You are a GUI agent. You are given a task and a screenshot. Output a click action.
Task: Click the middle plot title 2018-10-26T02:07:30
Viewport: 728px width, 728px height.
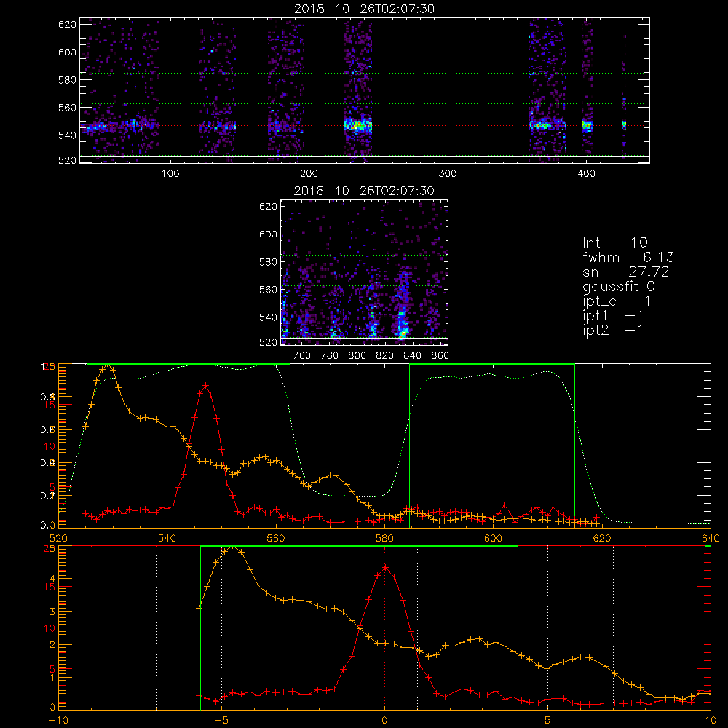(365, 190)
